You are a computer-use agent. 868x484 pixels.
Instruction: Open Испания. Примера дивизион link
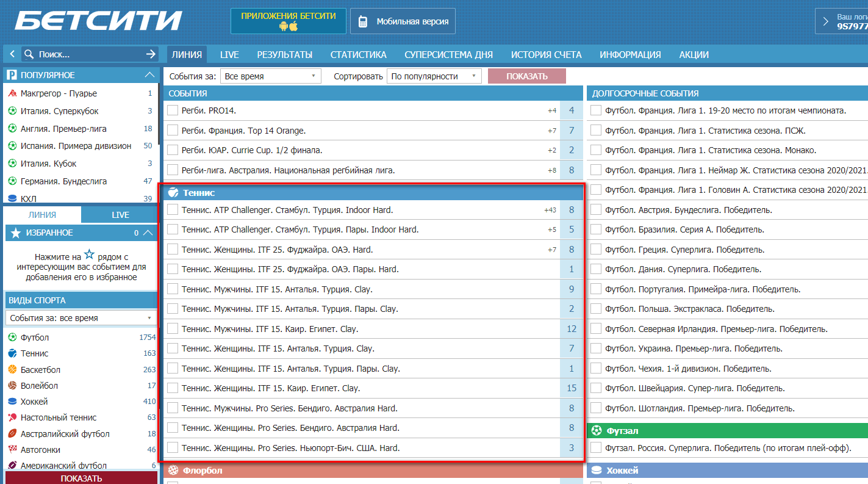pos(76,146)
